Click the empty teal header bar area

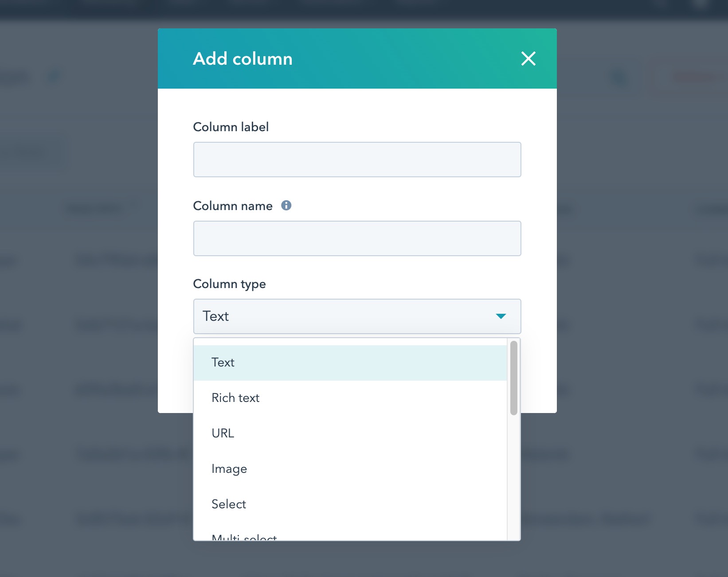point(399,58)
